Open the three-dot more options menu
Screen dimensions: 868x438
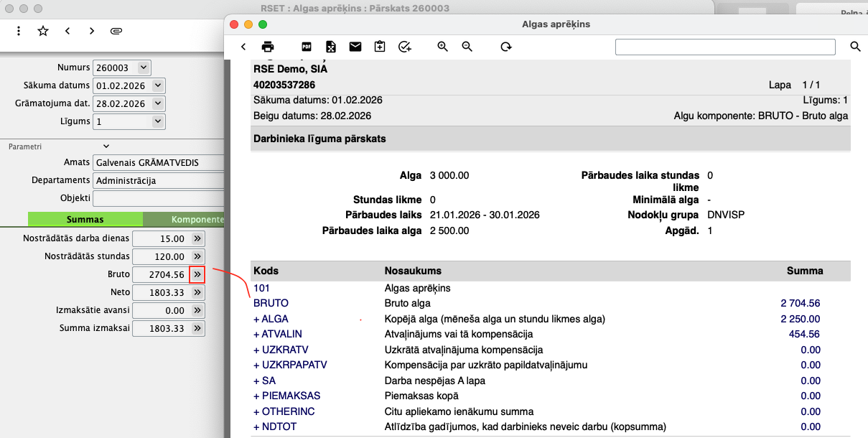tap(19, 31)
